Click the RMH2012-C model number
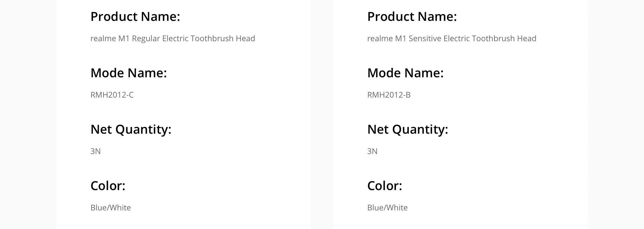This screenshot has height=229, width=644. coord(112,95)
